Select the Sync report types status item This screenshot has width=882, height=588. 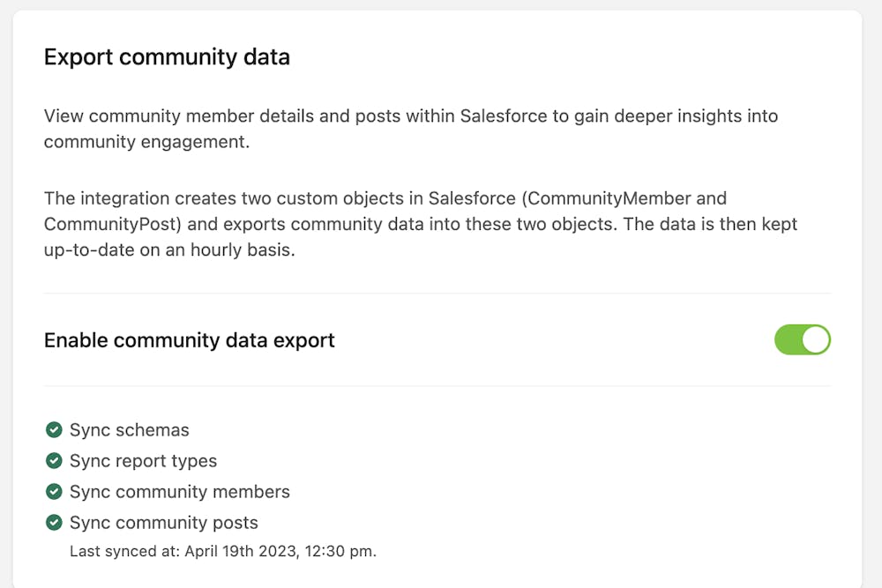coord(131,461)
